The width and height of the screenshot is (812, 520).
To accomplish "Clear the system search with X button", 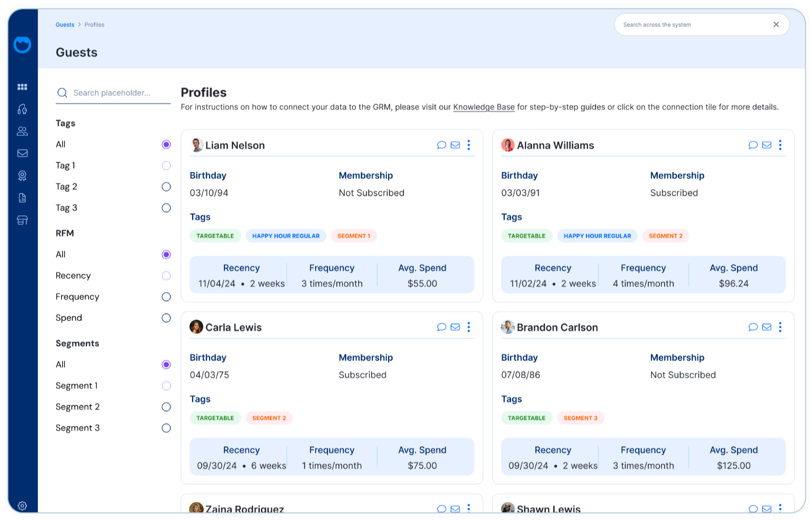I will 776,24.
